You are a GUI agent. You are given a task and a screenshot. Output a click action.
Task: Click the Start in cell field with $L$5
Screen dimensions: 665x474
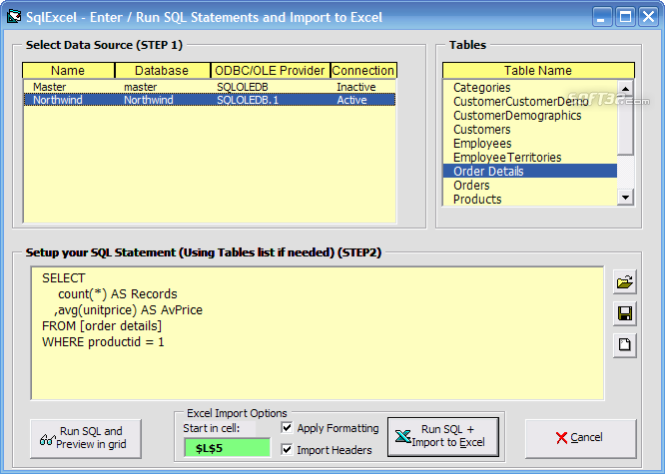227,448
